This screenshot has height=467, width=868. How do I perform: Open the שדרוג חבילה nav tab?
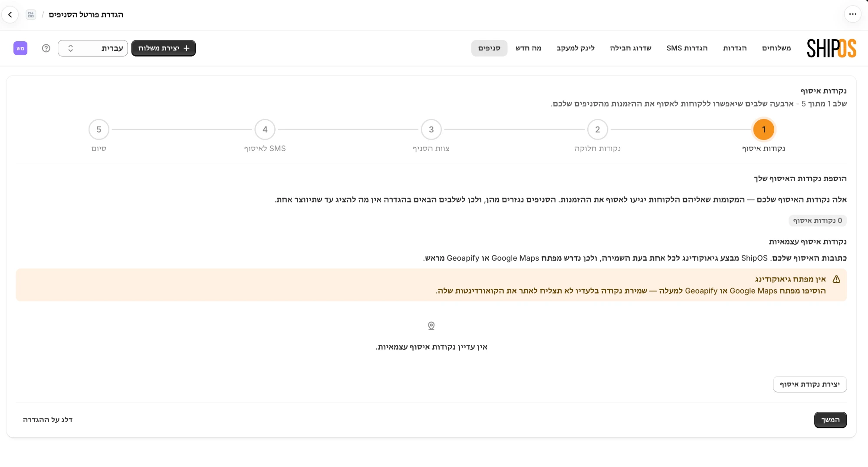pos(631,48)
